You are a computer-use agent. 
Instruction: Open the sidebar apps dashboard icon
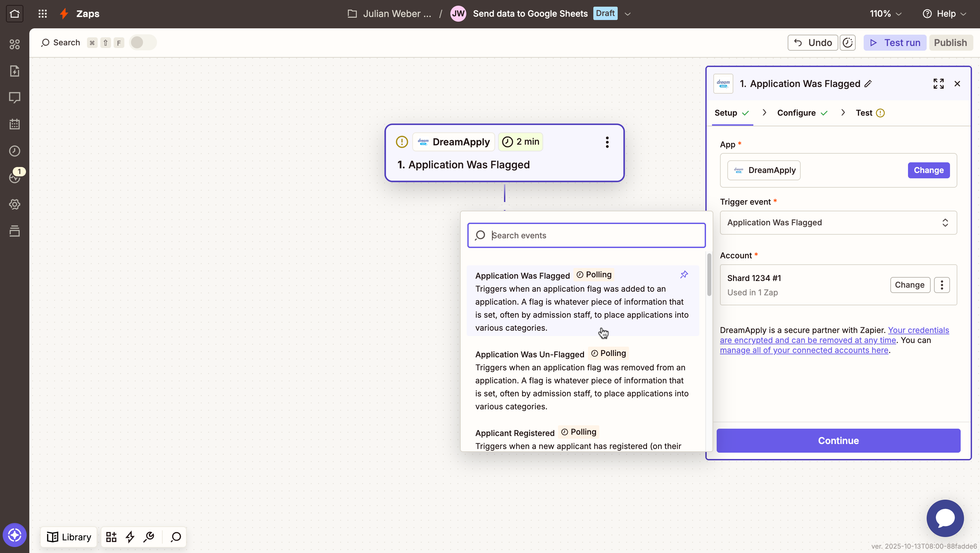(x=14, y=44)
